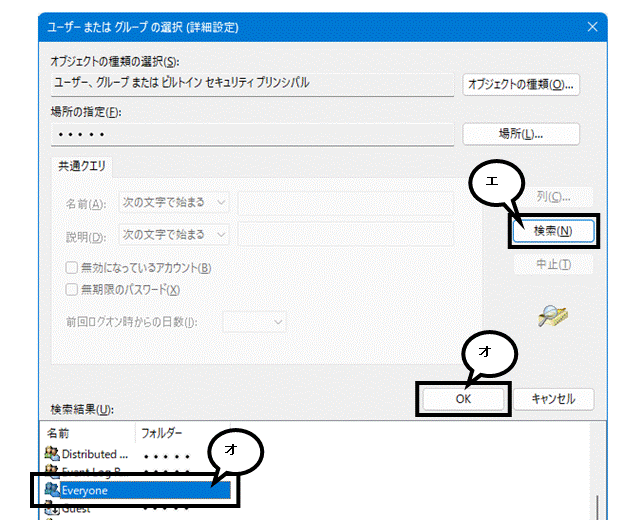Sort results by フォルダー column header
The width and height of the screenshot is (642, 520).
[x=183, y=433]
